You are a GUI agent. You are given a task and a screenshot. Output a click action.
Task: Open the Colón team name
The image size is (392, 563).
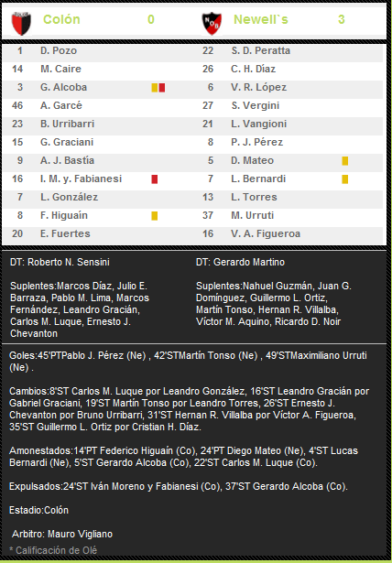pyautogui.click(x=61, y=19)
